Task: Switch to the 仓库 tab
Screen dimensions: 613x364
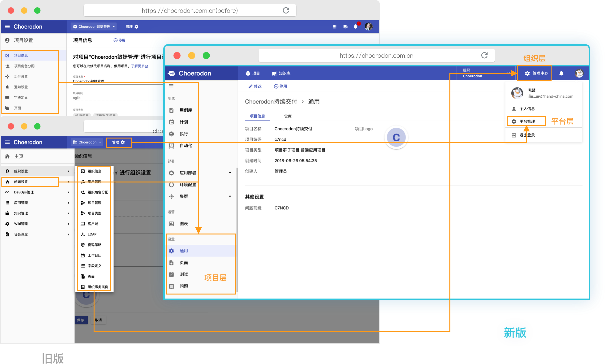Action: 288,116
